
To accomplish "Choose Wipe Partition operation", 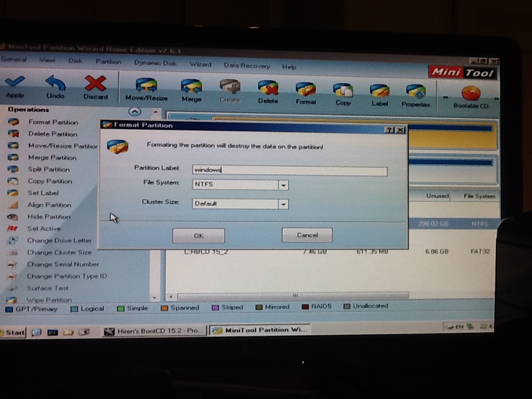I will (x=49, y=300).
